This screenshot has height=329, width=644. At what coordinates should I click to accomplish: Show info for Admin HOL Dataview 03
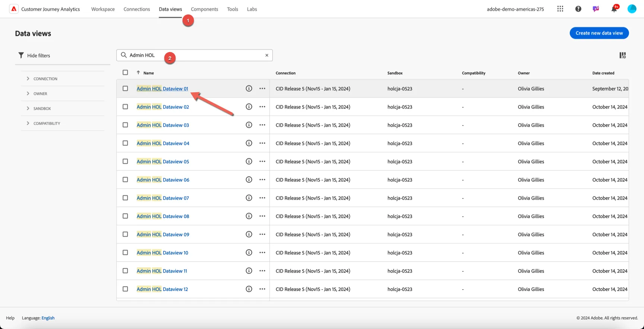click(x=249, y=125)
